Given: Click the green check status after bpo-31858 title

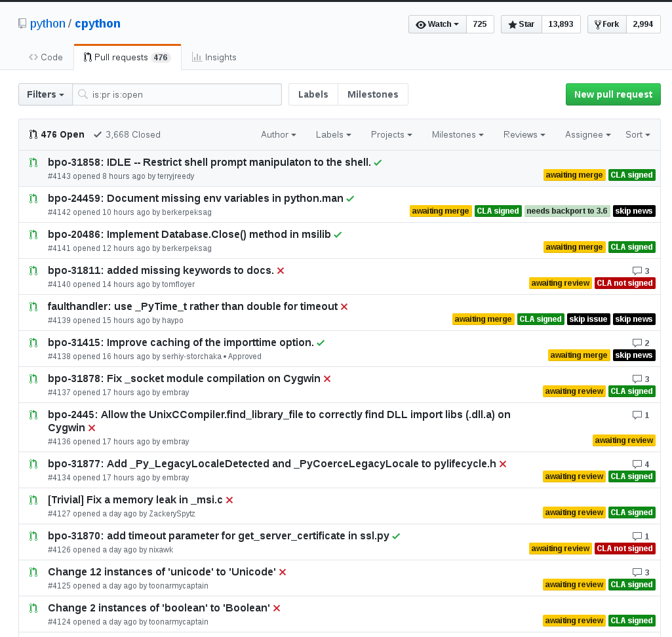Looking at the screenshot, I should coord(378,163).
